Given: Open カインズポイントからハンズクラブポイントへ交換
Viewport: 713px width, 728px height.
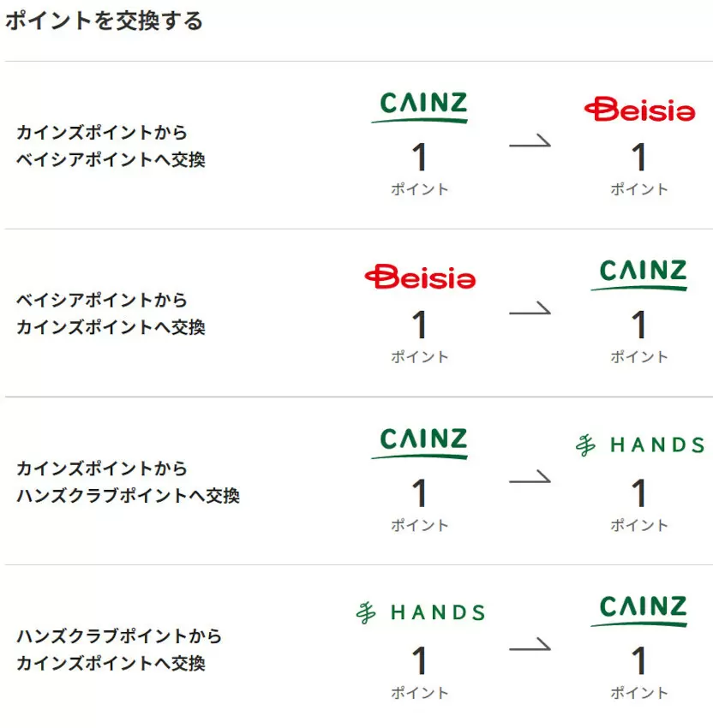Looking at the screenshot, I should pos(128,481).
